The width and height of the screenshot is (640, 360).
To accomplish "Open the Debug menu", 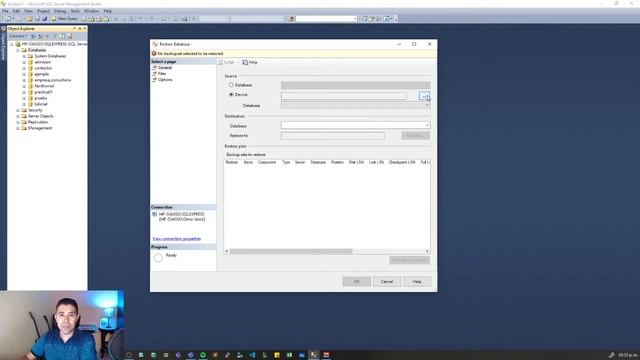I will click(x=60, y=11).
